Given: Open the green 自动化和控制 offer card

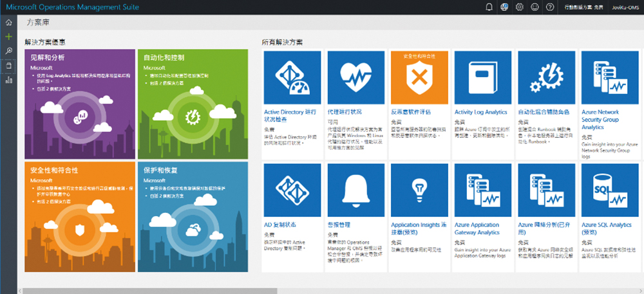Looking at the screenshot, I should [193, 104].
